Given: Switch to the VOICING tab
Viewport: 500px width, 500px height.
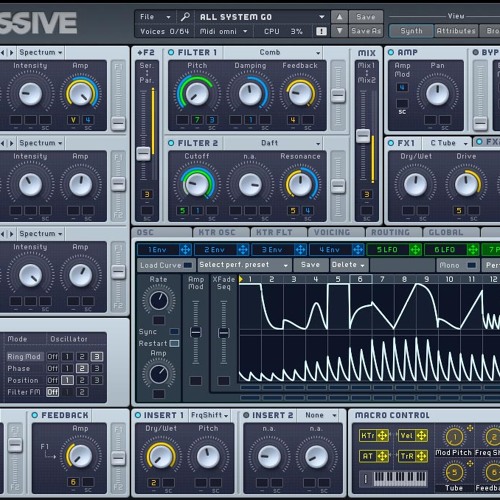Looking at the screenshot, I should point(336,232).
